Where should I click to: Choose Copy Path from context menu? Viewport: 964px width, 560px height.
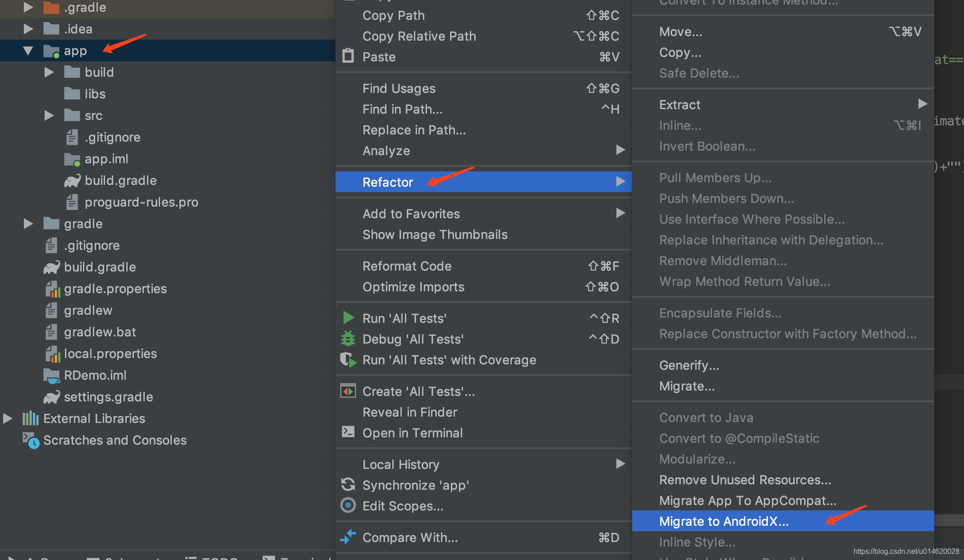point(483,15)
